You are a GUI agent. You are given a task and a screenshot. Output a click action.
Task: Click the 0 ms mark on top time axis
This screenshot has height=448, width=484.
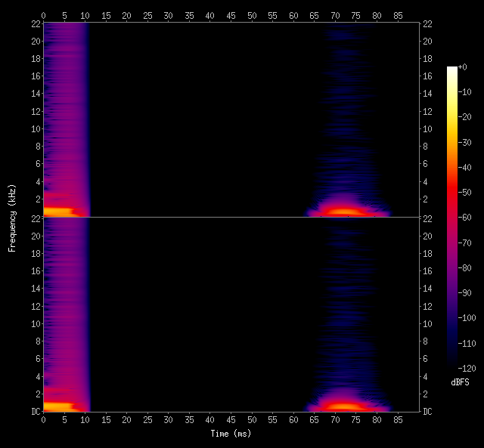click(x=43, y=14)
